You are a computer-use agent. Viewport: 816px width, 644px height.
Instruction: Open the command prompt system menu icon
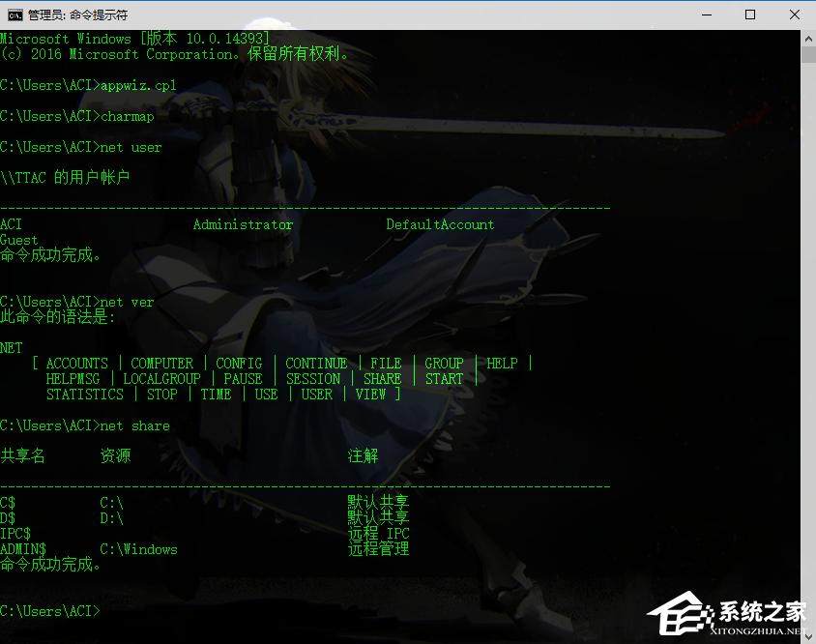(x=15, y=15)
